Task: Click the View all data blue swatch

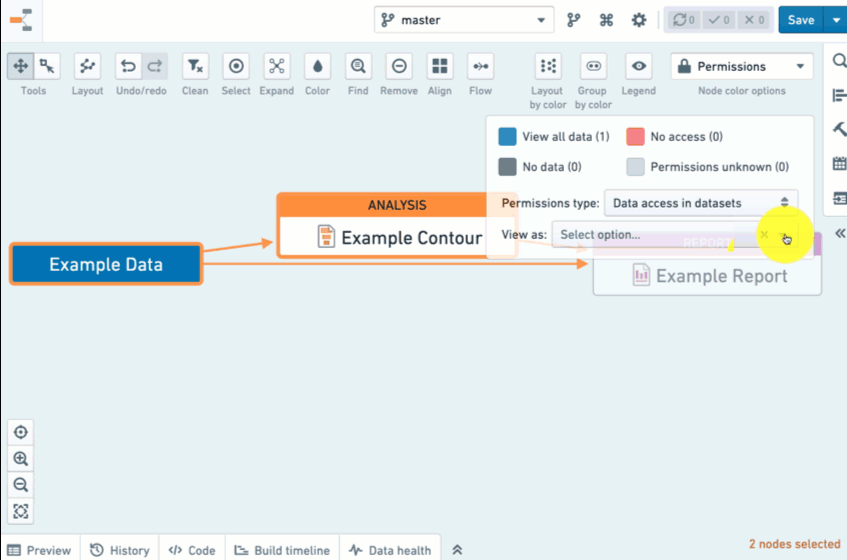Action: click(507, 137)
